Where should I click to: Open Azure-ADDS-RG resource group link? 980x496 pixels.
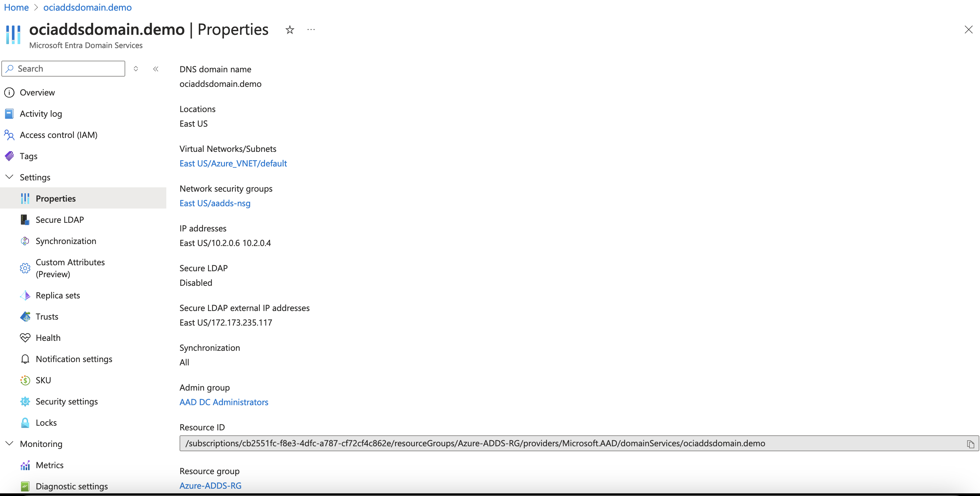pos(210,485)
